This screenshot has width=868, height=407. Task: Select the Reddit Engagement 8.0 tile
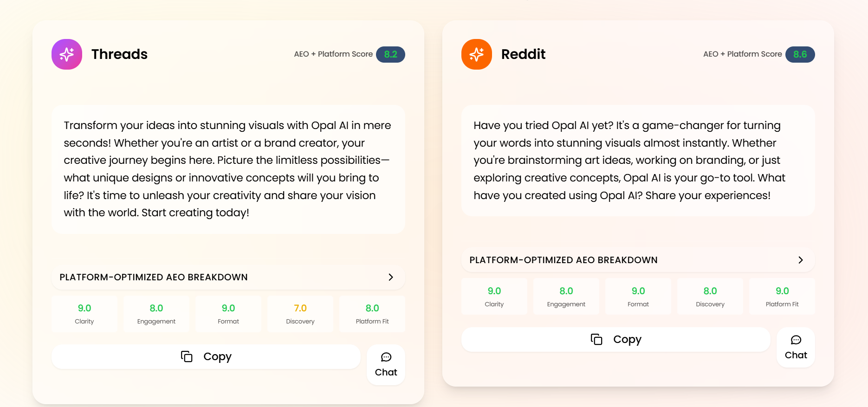click(x=566, y=297)
